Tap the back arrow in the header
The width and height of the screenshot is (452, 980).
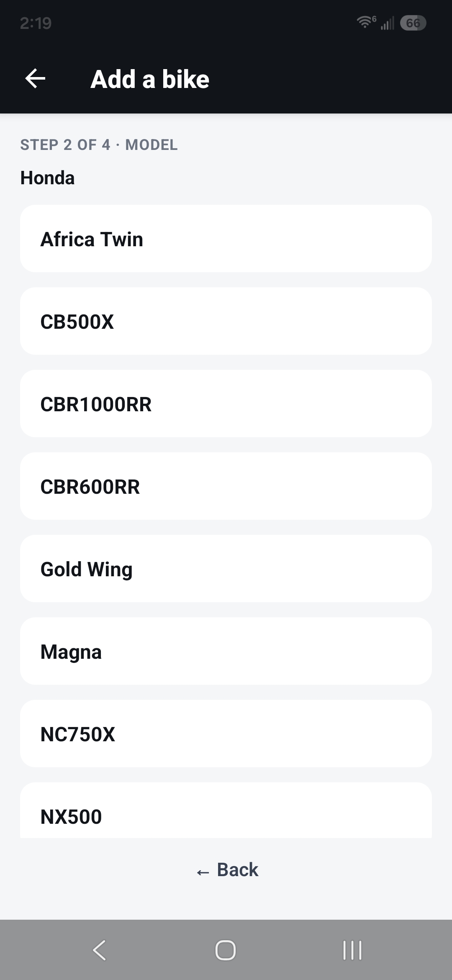pyautogui.click(x=35, y=79)
